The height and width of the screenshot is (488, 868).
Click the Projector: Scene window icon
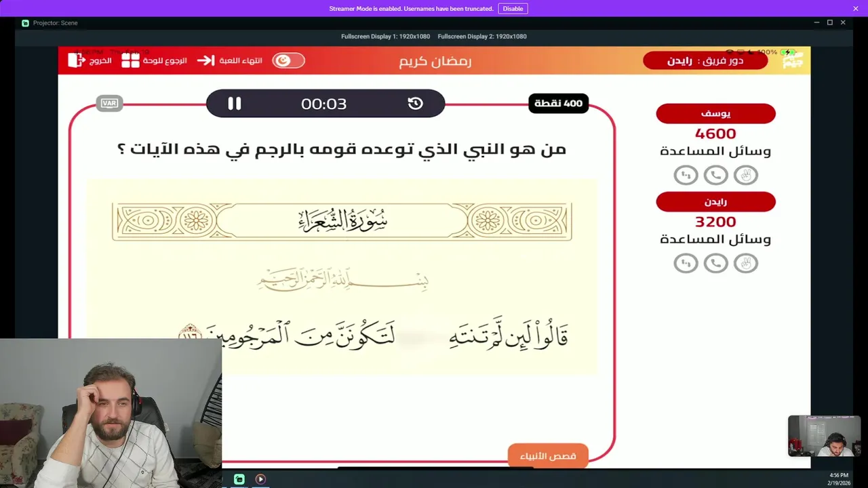tap(25, 23)
